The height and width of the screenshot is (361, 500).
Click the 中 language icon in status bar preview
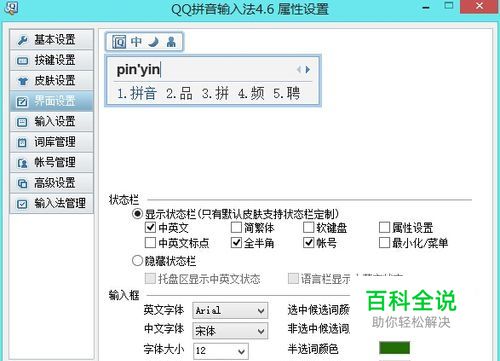pyautogui.click(x=136, y=42)
